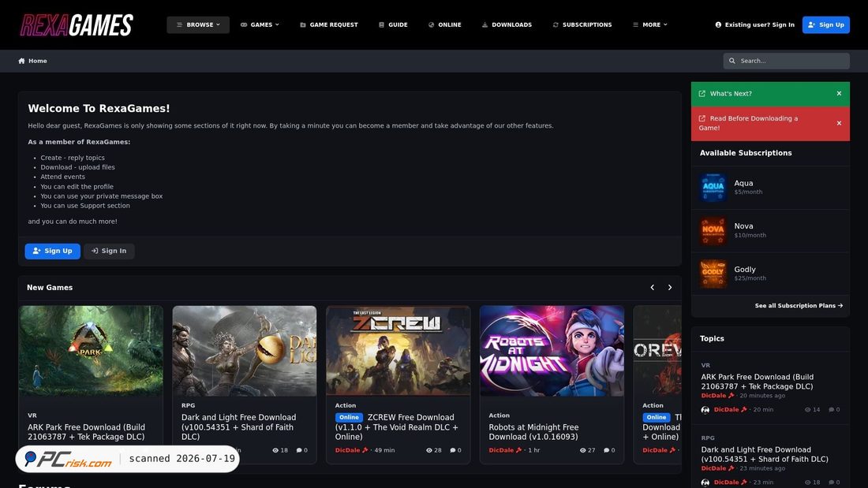Click comments icon under ARK Park sidebar topic
The image size is (868, 488).
point(831,410)
